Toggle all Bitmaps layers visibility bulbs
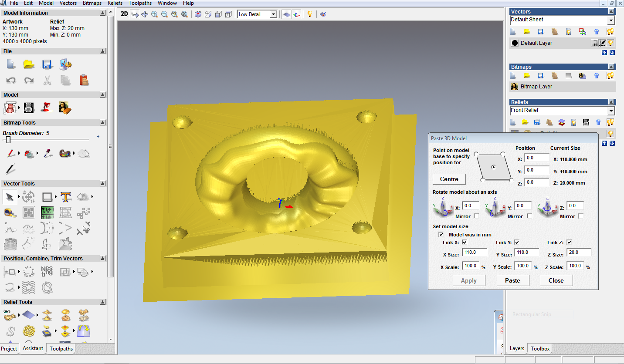 coord(610,76)
